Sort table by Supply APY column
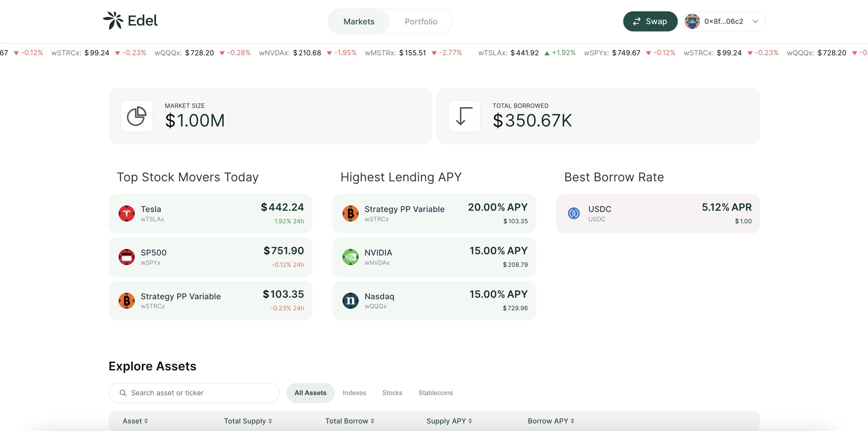The width and height of the screenshot is (868, 431). (449, 421)
